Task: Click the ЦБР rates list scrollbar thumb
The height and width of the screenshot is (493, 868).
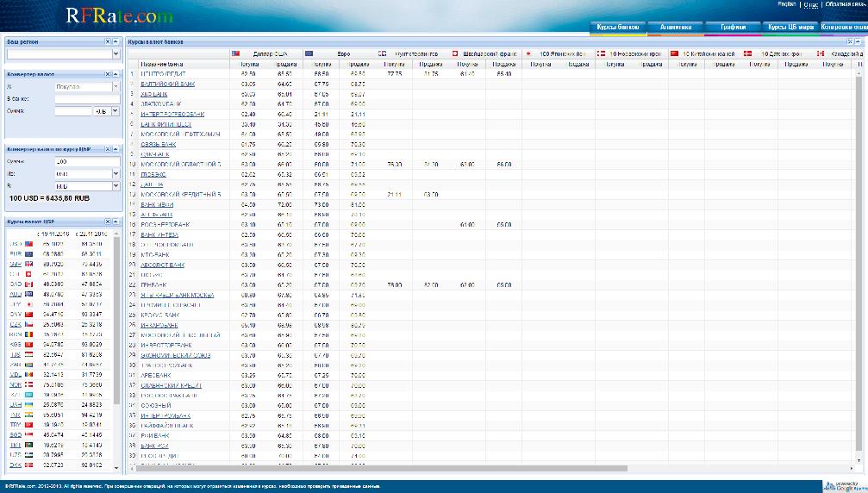Action: click(x=116, y=321)
